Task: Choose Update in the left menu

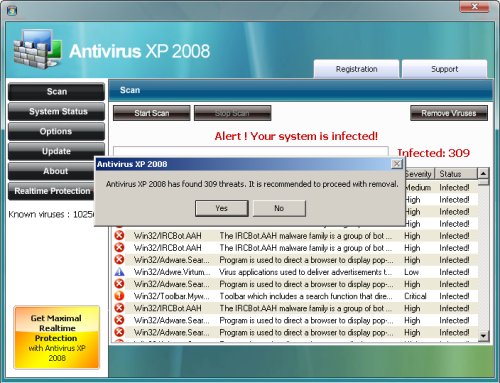Action: pyautogui.click(x=56, y=151)
